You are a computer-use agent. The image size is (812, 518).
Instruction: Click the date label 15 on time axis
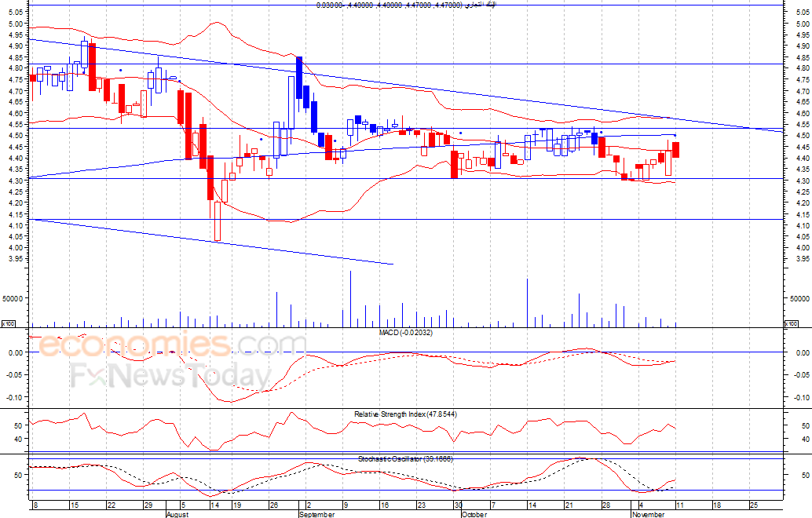click(x=74, y=505)
